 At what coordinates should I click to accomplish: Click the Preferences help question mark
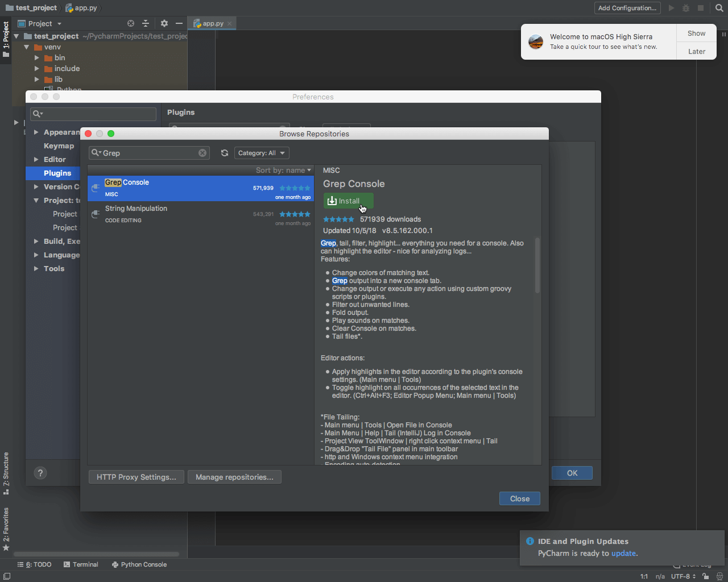point(40,473)
